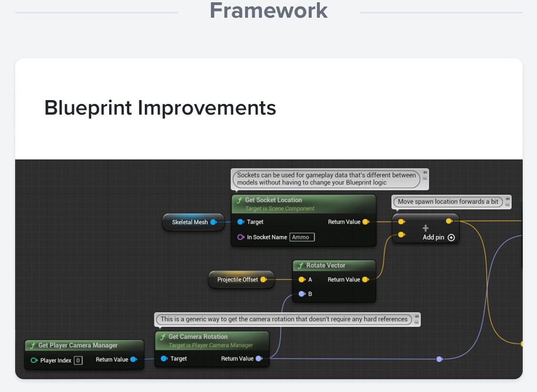Toggle pin on 'Move spawn location' comment
The width and height of the screenshot is (537, 392).
pyautogui.click(x=507, y=199)
